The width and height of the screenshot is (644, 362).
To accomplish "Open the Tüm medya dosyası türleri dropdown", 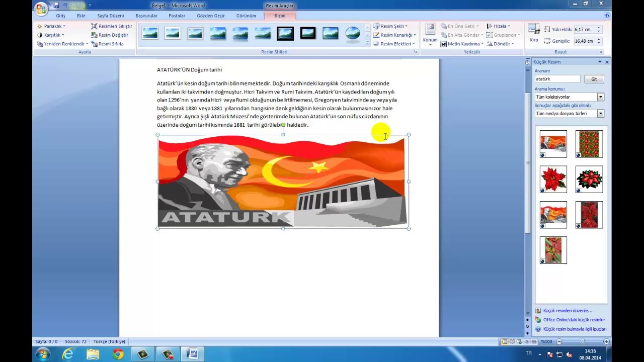I will click(600, 114).
